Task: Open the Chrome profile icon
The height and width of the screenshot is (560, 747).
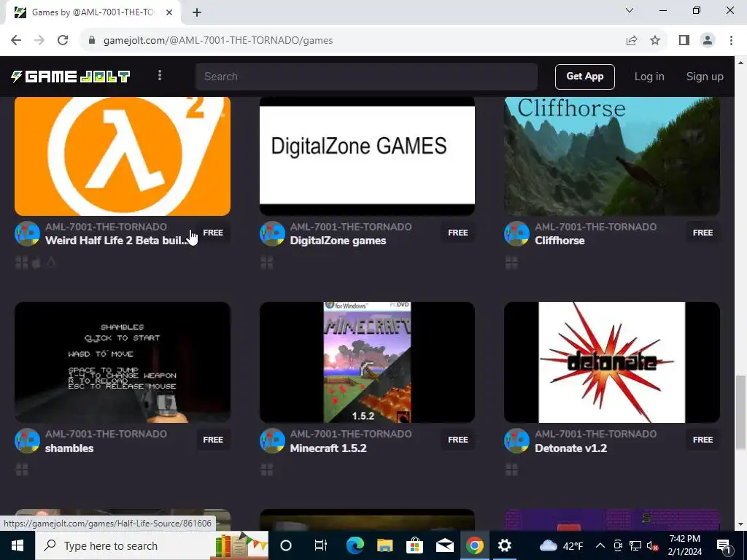Action: (708, 41)
